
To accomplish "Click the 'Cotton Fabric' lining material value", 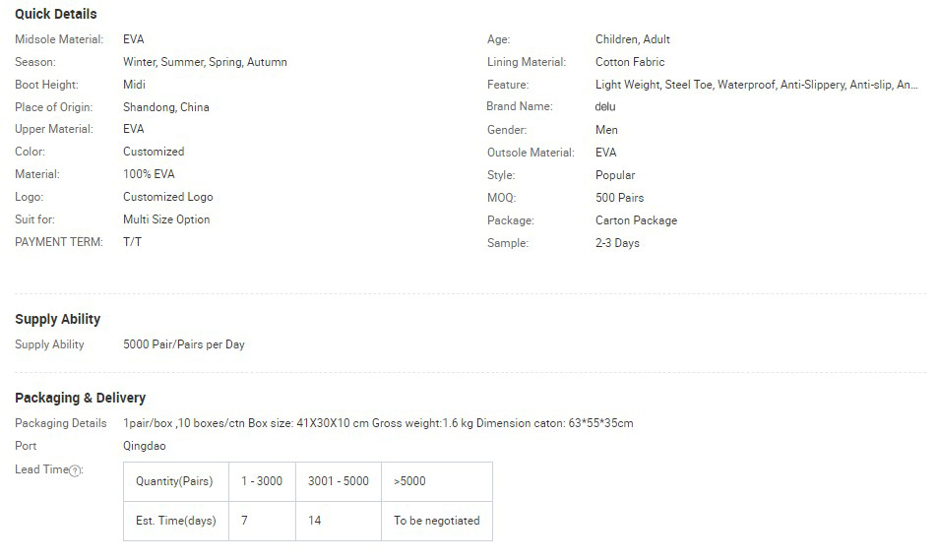I will click(630, 62).
